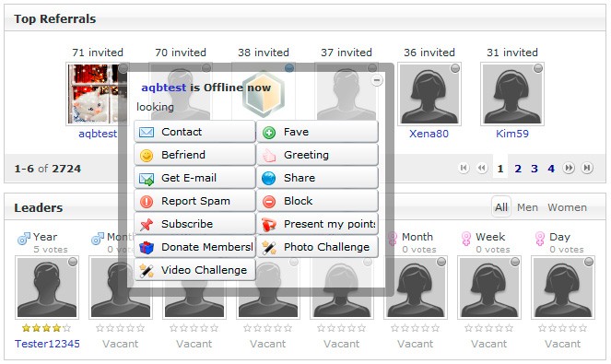Click the wand Video Challenge icon
The height and width of the screenshot is (364, 611).
147,271
